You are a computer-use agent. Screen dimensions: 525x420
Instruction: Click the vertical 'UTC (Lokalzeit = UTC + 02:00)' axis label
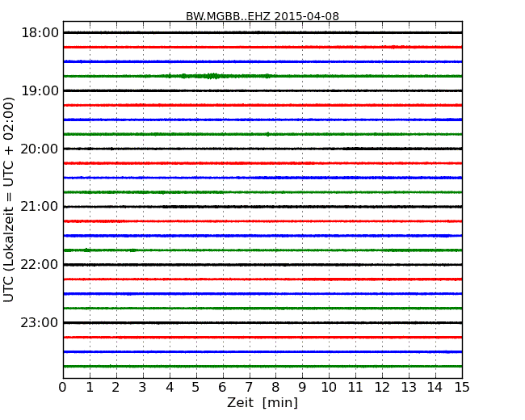(x=8, y=199)
